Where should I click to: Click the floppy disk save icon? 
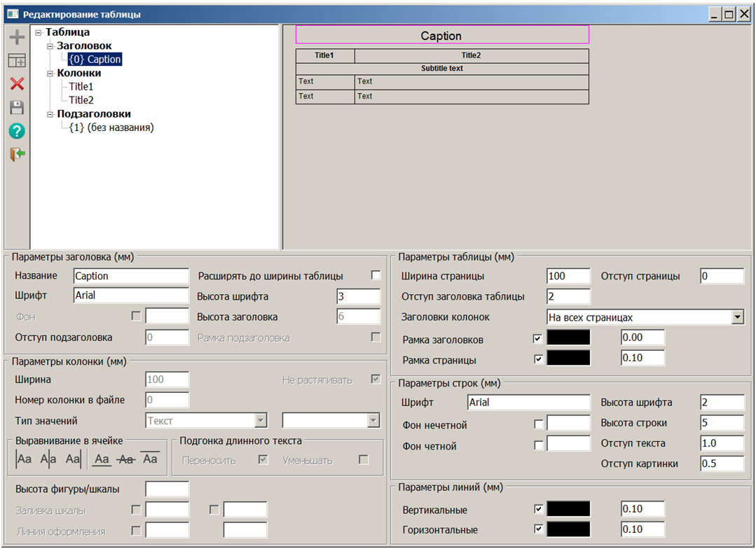(17, 107)
